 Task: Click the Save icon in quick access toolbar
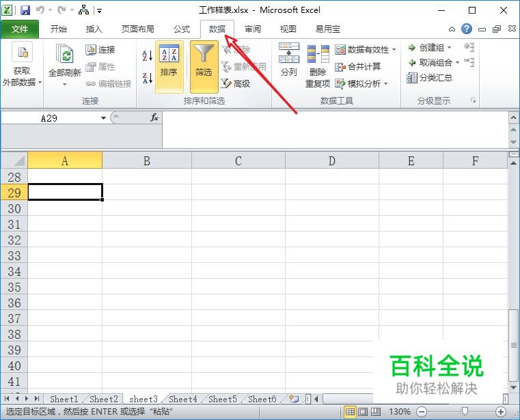click(25, 10)
